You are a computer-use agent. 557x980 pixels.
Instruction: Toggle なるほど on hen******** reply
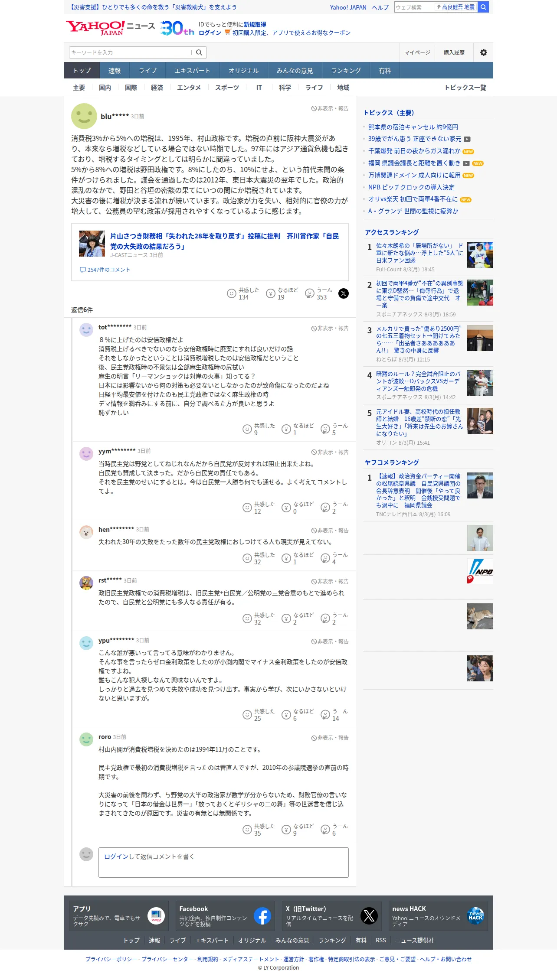[298, 558]
